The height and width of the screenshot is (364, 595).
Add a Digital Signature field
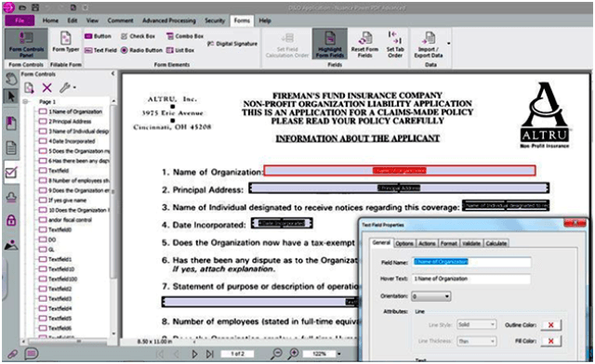pos(232,44)
